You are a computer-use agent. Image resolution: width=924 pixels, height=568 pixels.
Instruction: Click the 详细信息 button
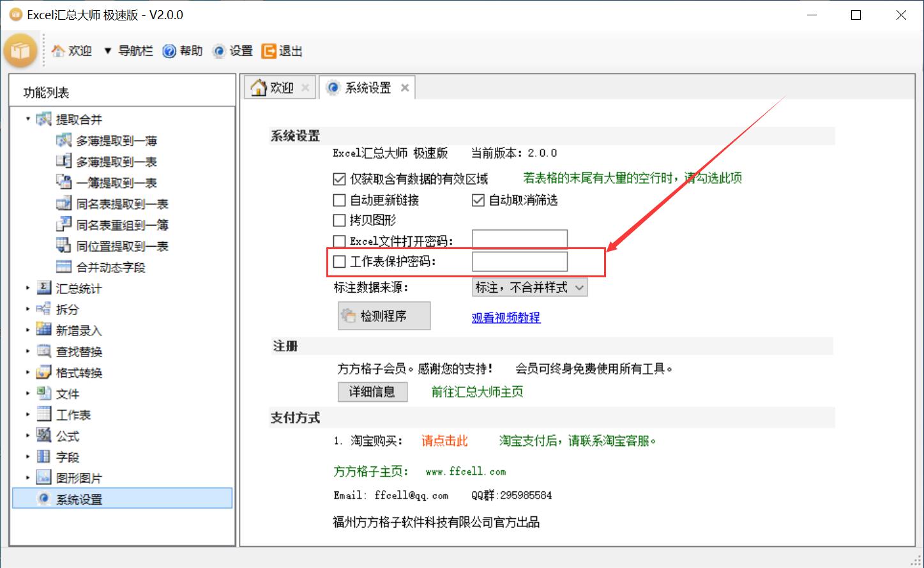coord(372,392)
